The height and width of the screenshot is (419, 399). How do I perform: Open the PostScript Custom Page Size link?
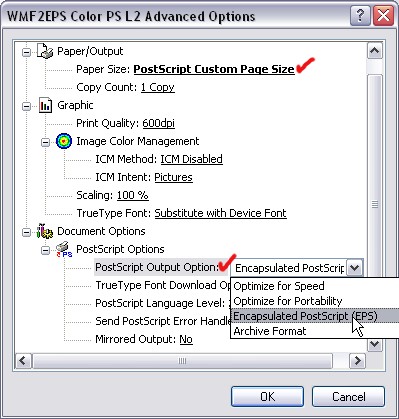pyautogui.click(x=214, y=69)
